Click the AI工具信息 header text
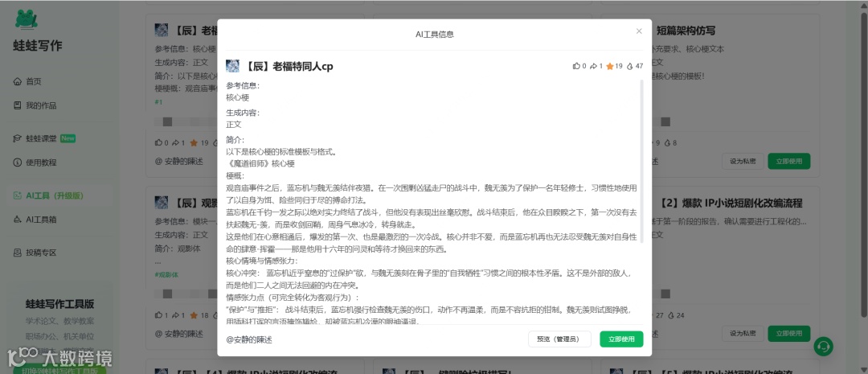The height and width of the screenshot is (374, 868). click(x=435, y=35)
